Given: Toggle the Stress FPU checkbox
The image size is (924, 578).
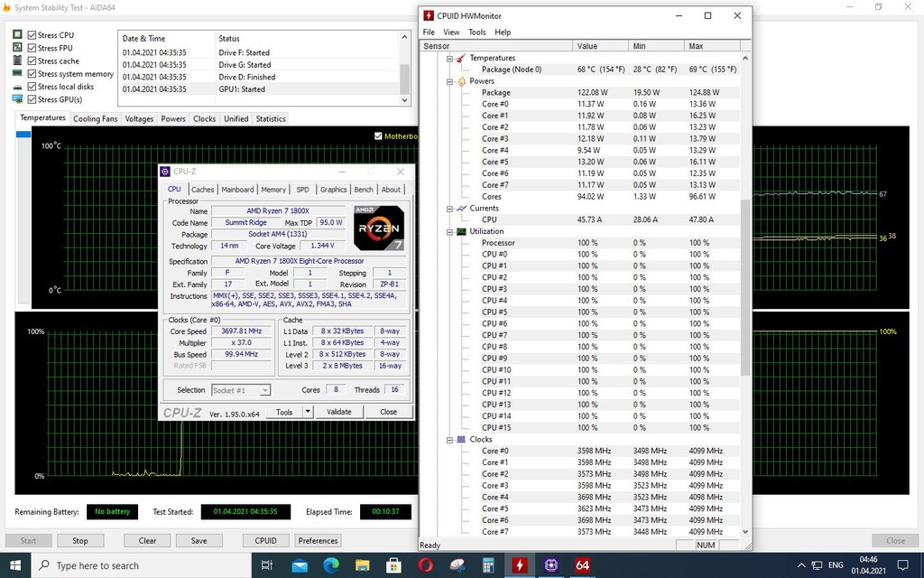Looking at the screenshot, I should pyautogui.click(x=32, y=49).
